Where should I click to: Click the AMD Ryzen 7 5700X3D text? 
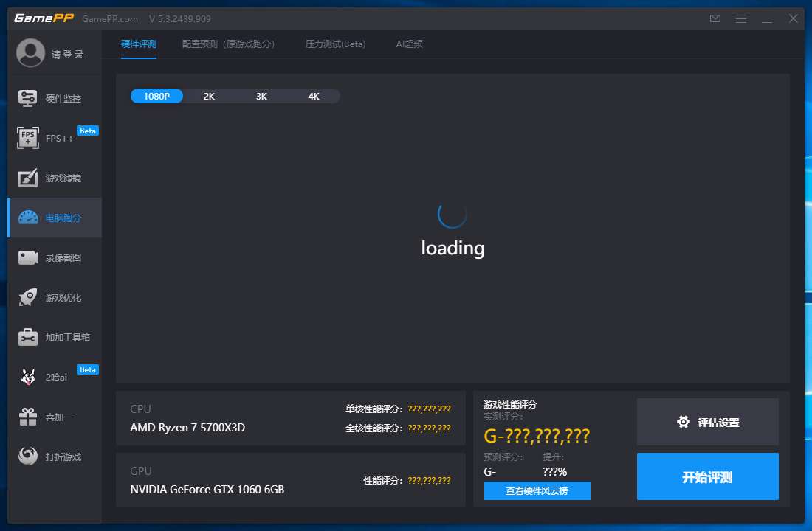pyautogui.click(x=187, y=428)
